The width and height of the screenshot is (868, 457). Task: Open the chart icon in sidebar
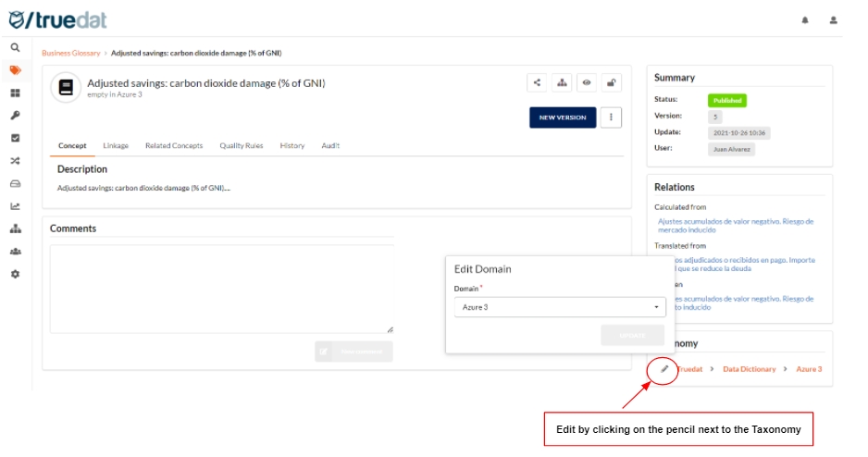coord(15,206)
